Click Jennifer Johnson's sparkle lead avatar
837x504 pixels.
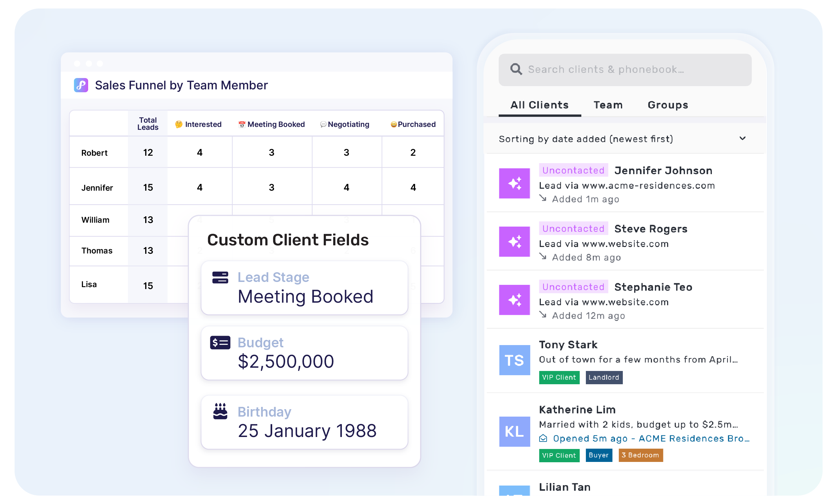pyautogui.click(x=514, y=183)
